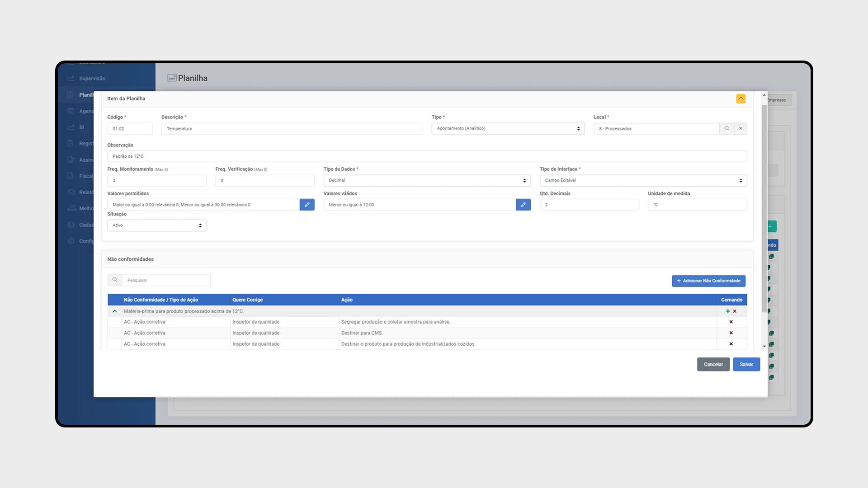Click the Salvar button

(x=746, y=364)
